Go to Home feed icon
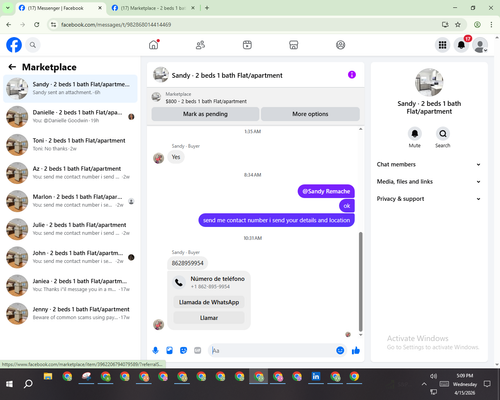 click(154, 45)
